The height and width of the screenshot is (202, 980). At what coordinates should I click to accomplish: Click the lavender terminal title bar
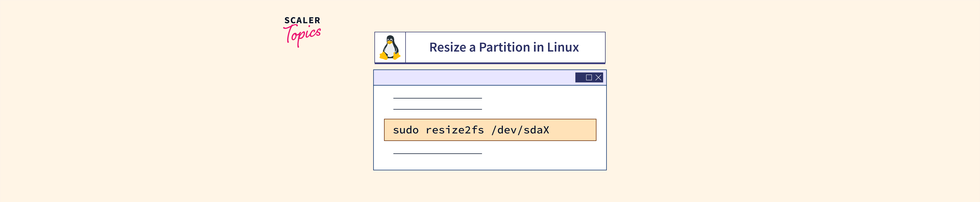coord(472,78)
